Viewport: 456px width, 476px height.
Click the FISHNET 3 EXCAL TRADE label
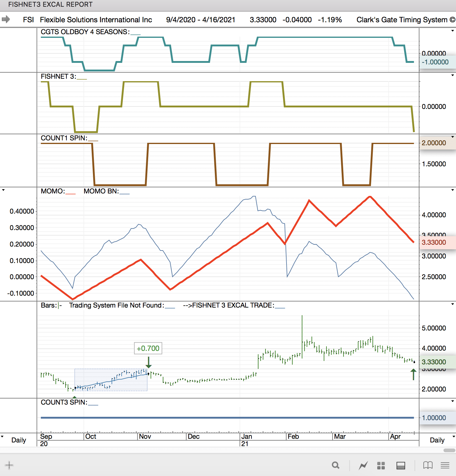[x=233, y=305]
